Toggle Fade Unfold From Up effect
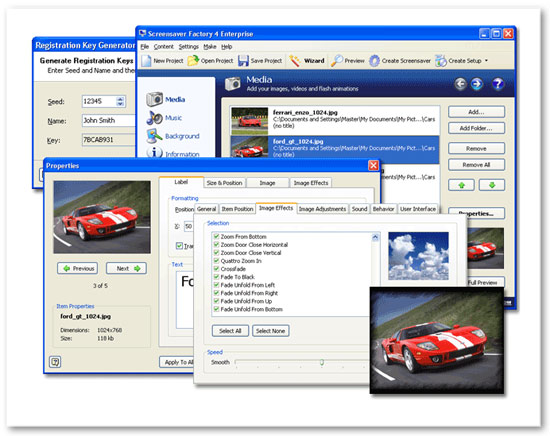Screen dimensions: 550x436 pyautogui.click(x=216, y=301)
